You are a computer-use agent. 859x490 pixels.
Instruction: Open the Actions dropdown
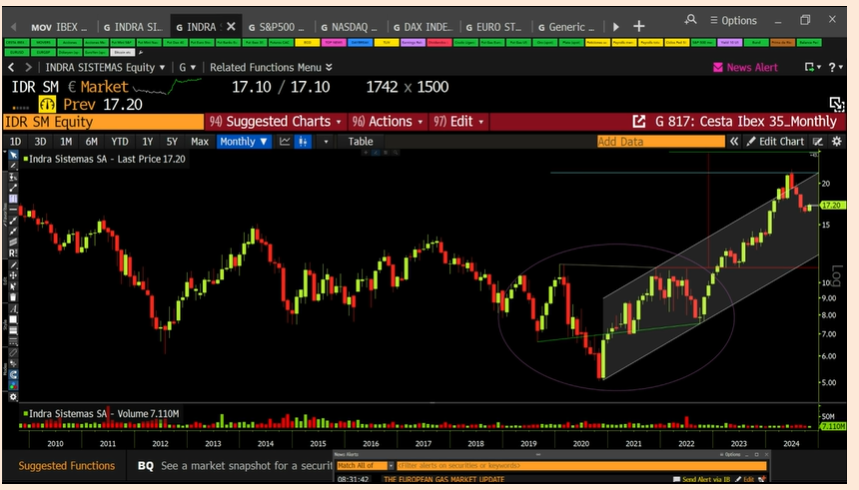point(387,121)
